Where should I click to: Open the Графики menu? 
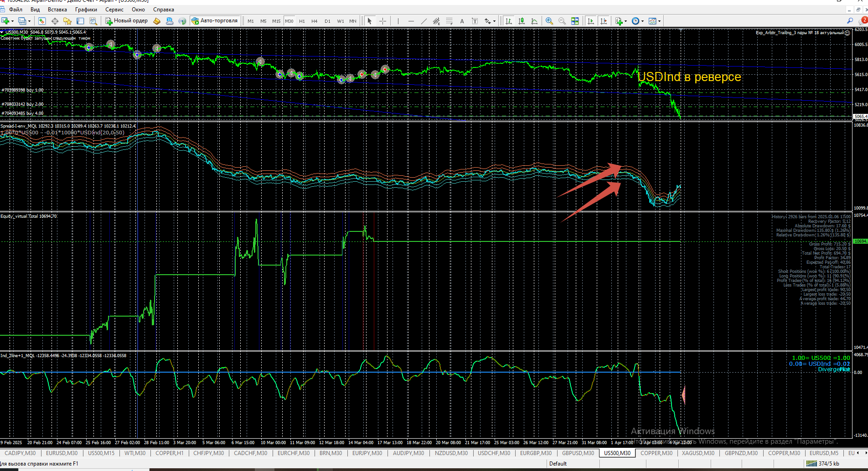[86, 10]
